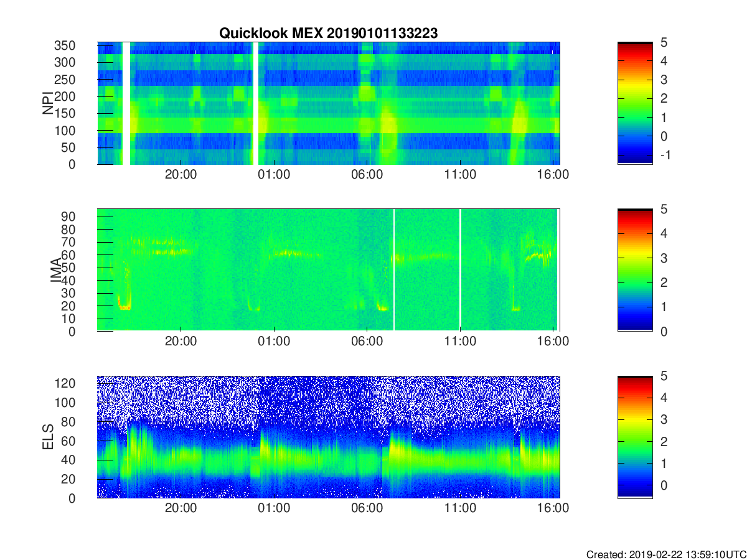Click the 06:00 tick under the ELS plot
Screen dimensions: 747x560
pyautogui.click(x=367, y=508)
